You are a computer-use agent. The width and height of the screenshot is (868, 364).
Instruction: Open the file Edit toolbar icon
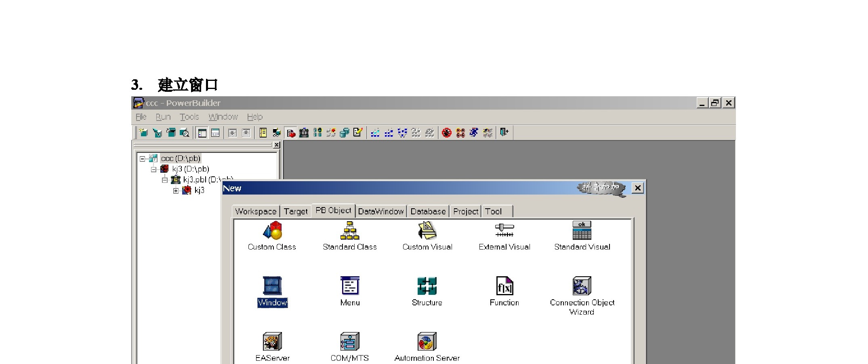[x=358, y=133]
